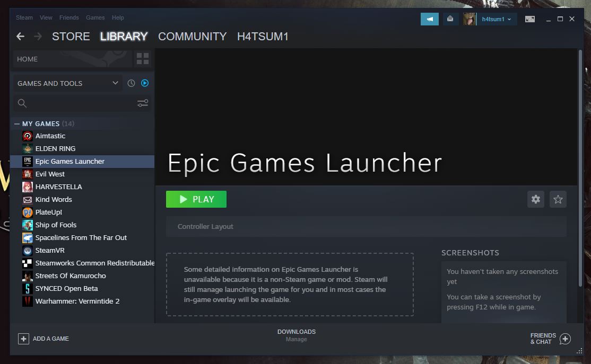Open advanced filter settings icon

tap(143, 103)
